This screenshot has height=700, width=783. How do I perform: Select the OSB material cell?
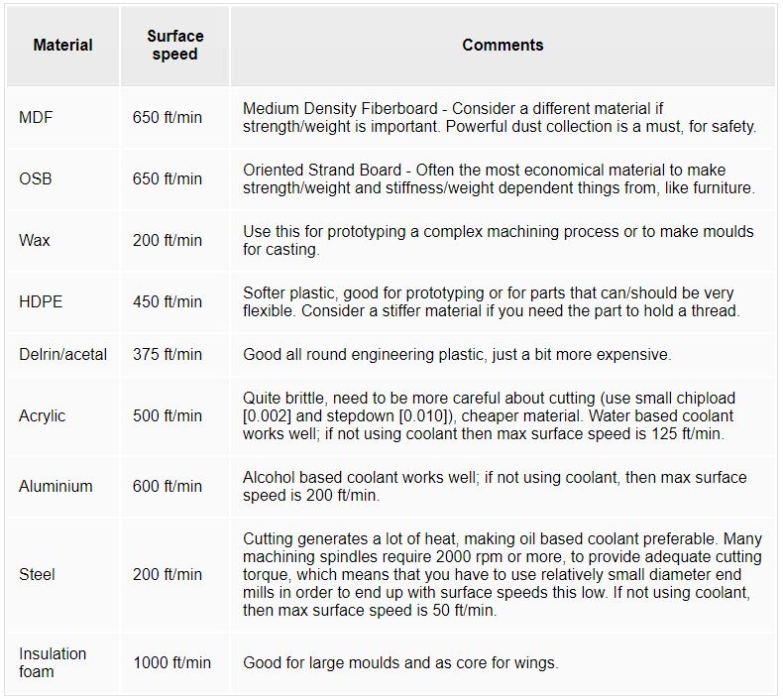(36, 179)
